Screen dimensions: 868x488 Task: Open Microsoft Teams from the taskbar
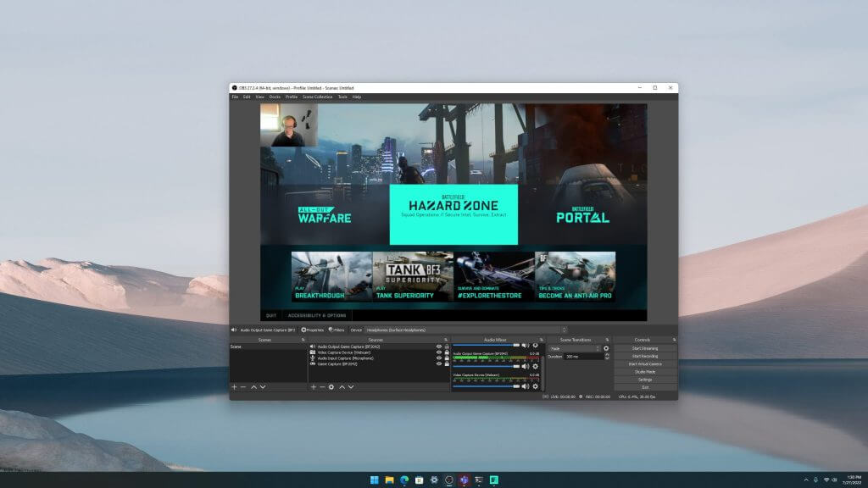464,480
